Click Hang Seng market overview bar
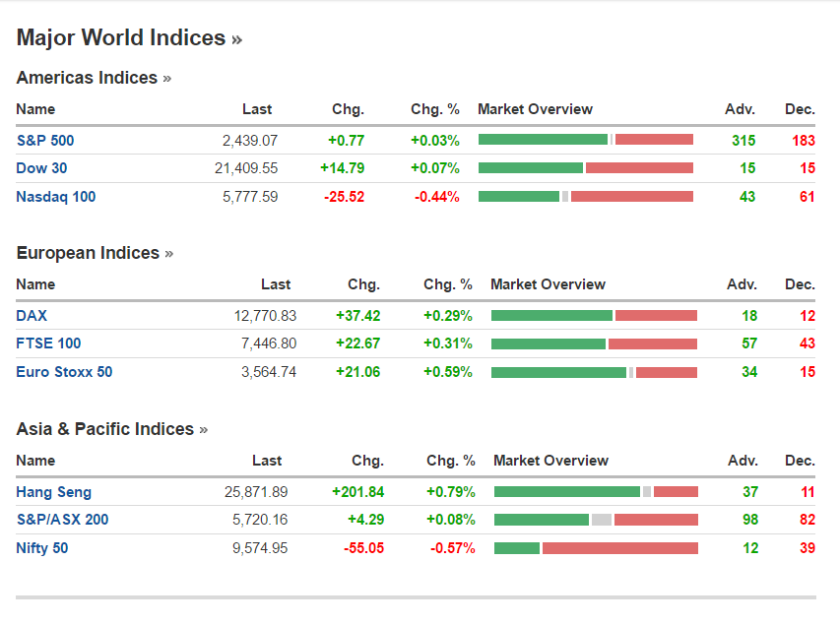This screenshot has height=624, width=840. tap(596, 492)
